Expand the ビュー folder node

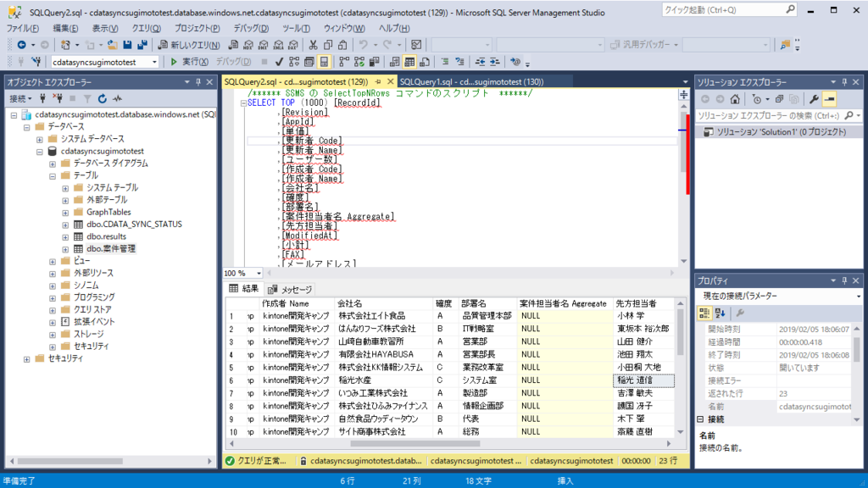[53, 261]
